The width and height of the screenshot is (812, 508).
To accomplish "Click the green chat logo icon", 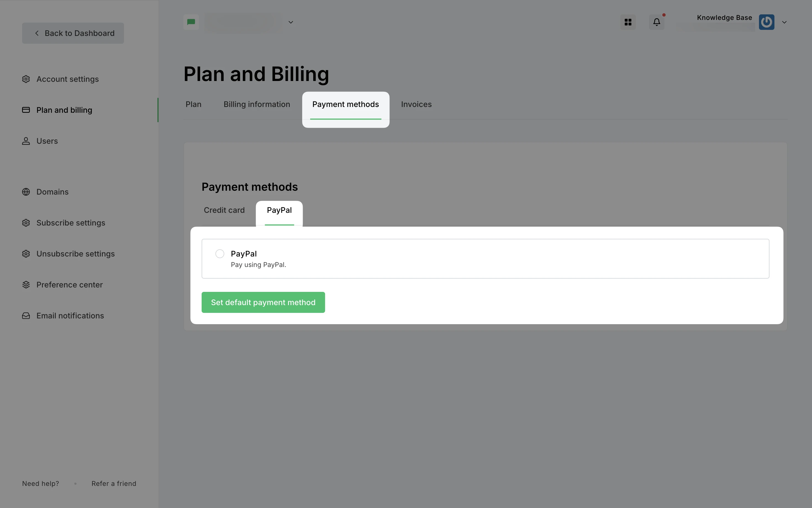I will [x=191, y=22].
